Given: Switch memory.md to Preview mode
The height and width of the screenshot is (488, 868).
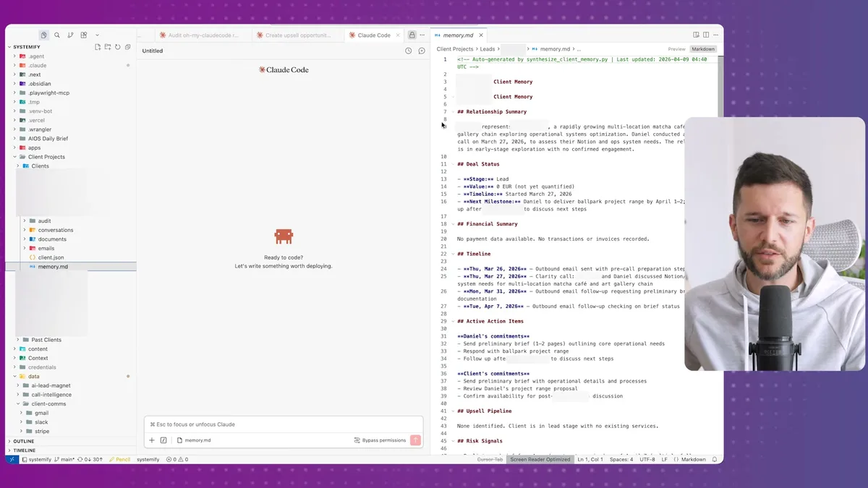Looking at the screenshot, I should tap(677, 48).
